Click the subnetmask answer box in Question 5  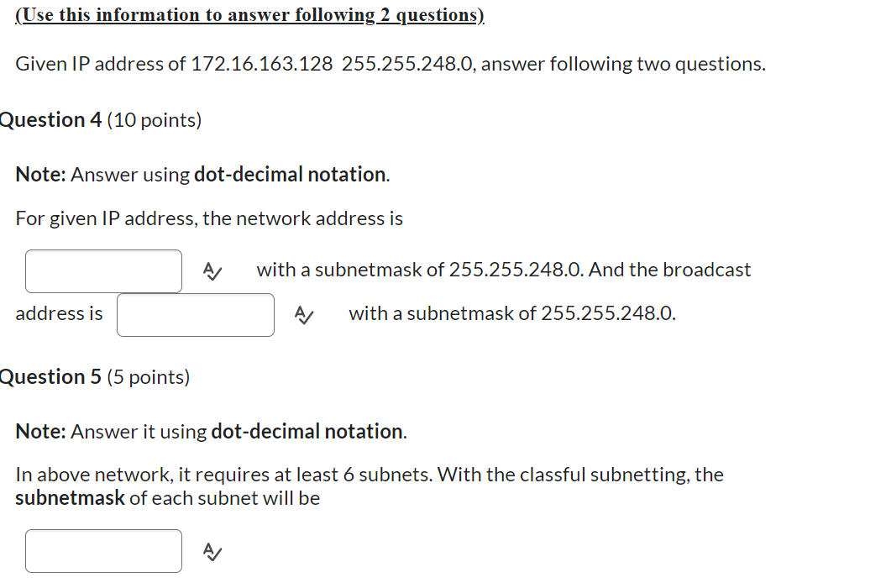(x=103, y=551)
